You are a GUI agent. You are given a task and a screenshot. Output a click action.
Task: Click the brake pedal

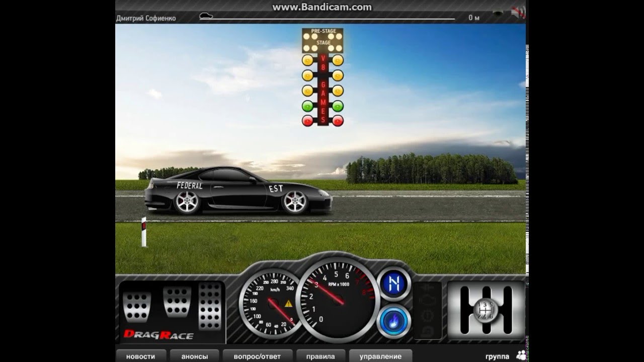click(x=177, y=302)
